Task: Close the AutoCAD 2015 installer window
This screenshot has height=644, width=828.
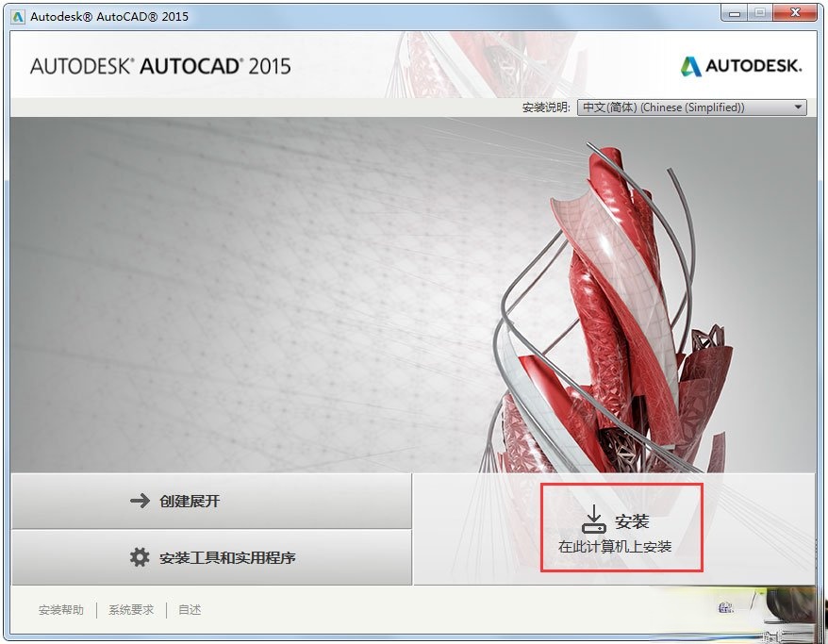Action: (795, 13)
